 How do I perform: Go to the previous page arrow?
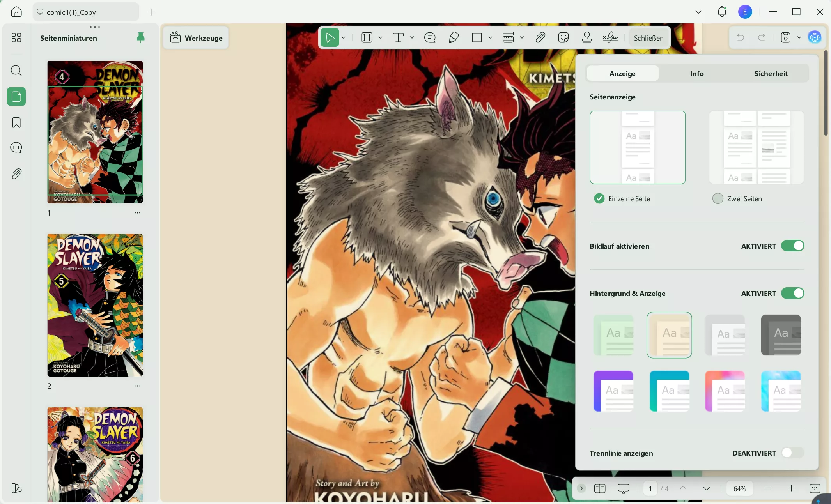[x=683, y=488]
